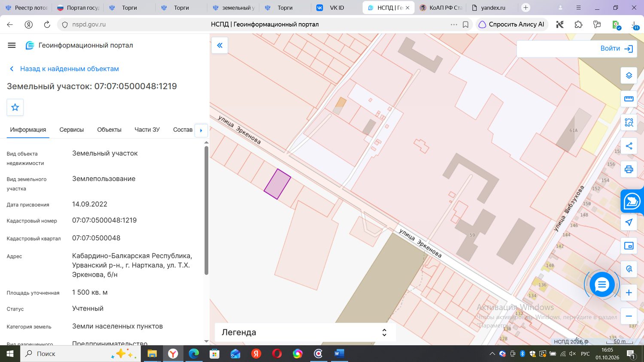
Task: Go back via Назад к найденным объектам
Action: [64, 69]
